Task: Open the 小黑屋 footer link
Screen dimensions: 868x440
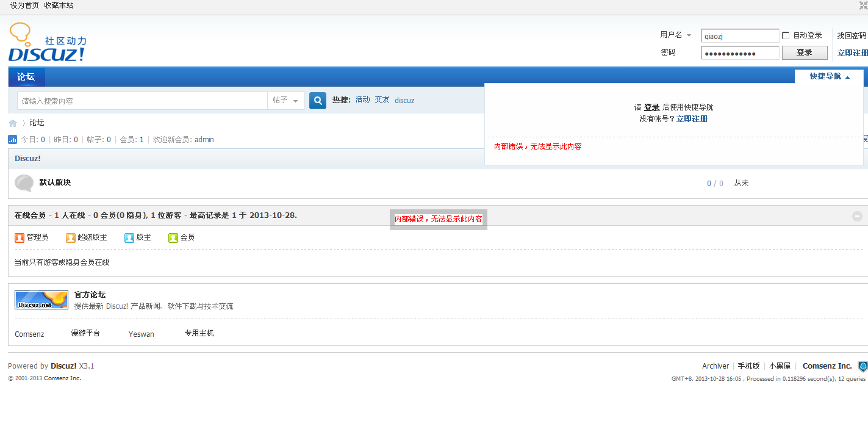Action: (x=780, y=366)
